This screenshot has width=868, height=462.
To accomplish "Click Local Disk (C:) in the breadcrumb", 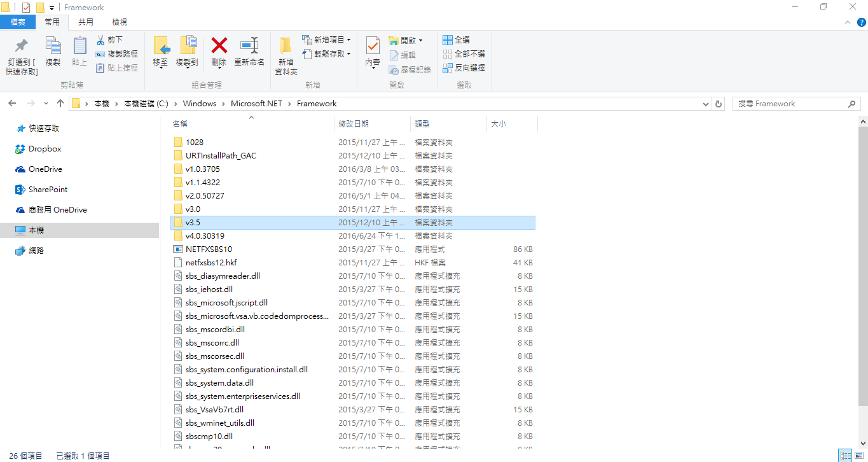I will click(146, 104).
